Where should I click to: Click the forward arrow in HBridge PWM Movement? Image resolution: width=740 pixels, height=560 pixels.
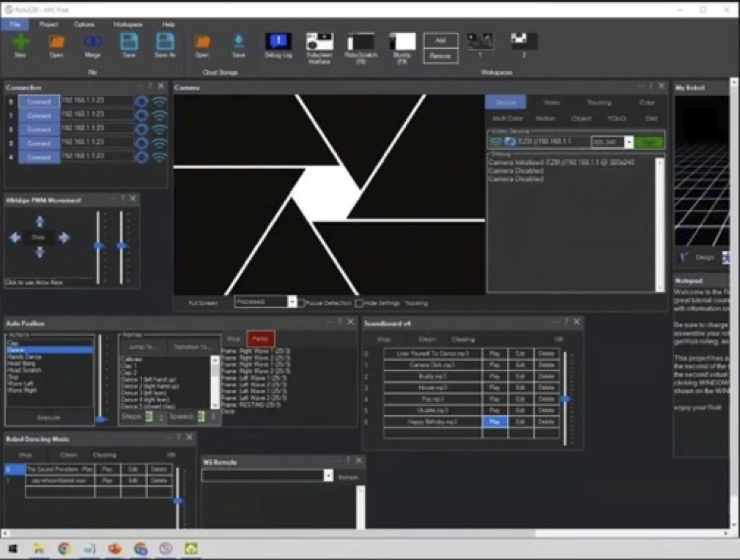pyautogui.click(x=40, y=221)
